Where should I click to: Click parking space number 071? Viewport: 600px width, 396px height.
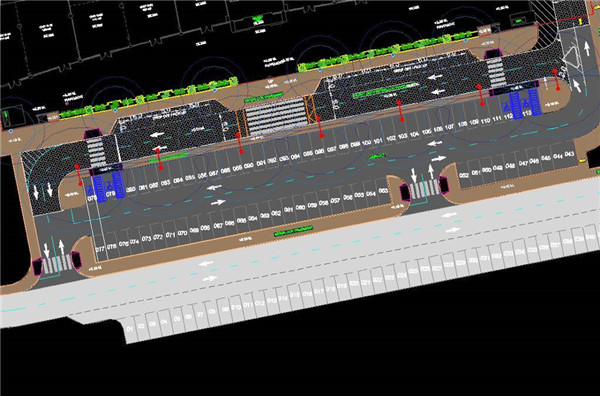(170, 235)
